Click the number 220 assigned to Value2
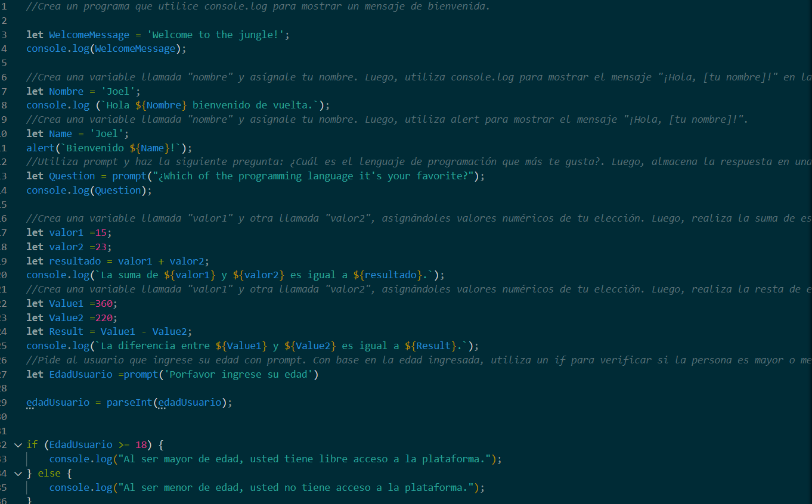This screenshot has width=812, height=504. 103,318
